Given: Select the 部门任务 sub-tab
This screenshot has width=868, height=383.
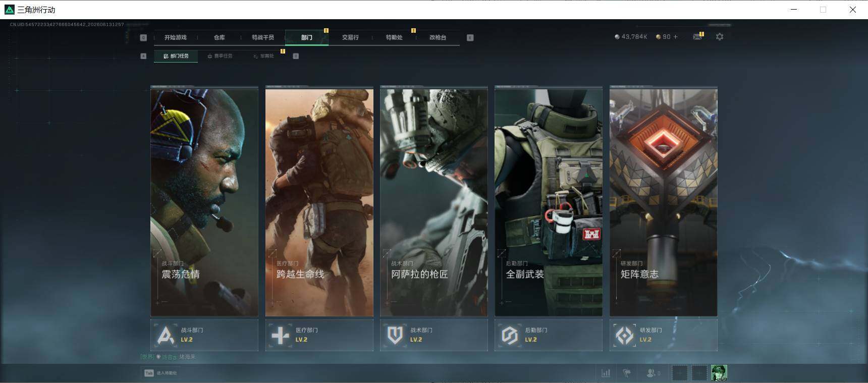Looking at the screenshot, I should (176, 56).
